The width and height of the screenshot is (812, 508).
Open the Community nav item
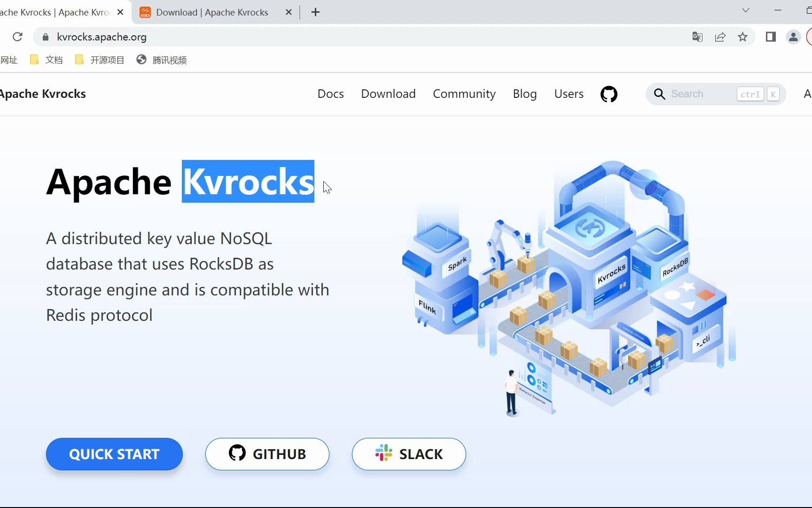[x=464, y=94]
